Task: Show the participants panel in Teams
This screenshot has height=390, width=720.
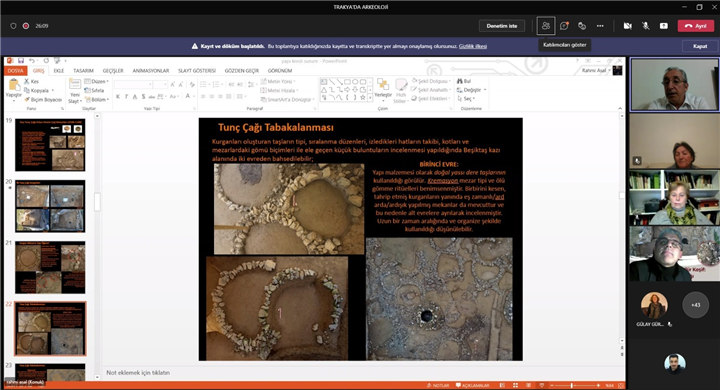Action: click(546, 26)
